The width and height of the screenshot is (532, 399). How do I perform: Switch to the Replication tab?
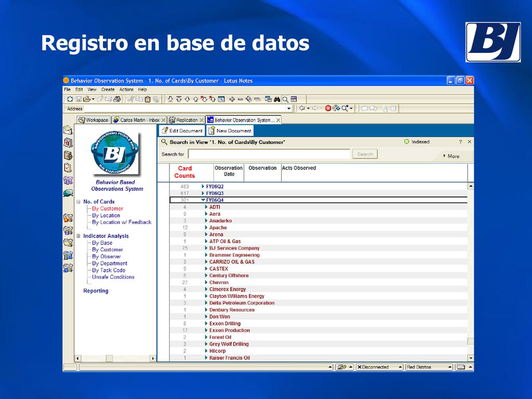pos(187,120)
